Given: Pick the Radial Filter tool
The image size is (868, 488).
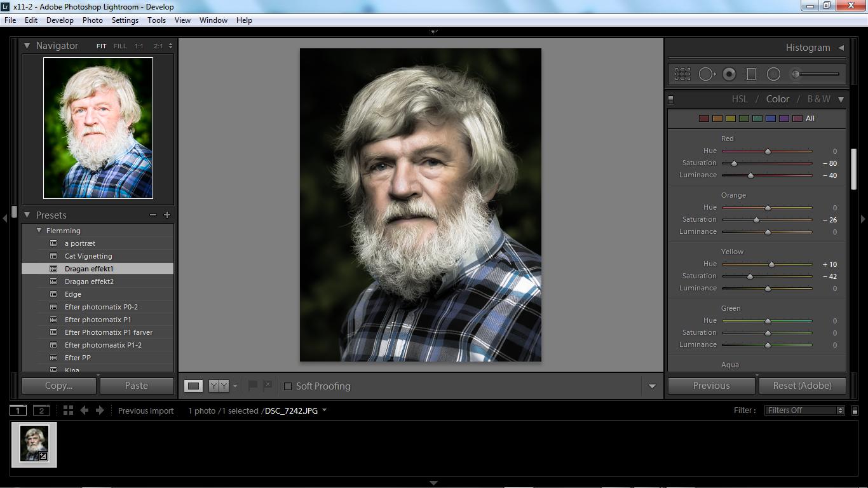Looking at the screenshot, I should pos(773,74).
